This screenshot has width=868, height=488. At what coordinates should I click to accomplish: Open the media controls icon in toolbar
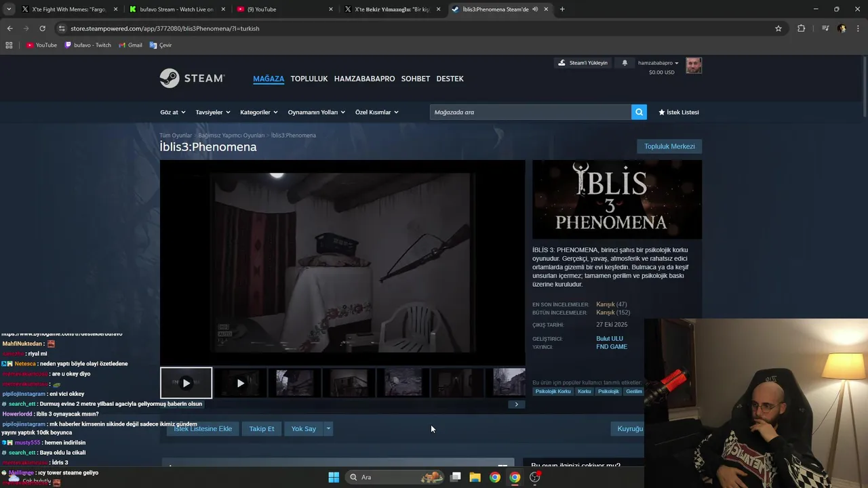tap(825, 28)
